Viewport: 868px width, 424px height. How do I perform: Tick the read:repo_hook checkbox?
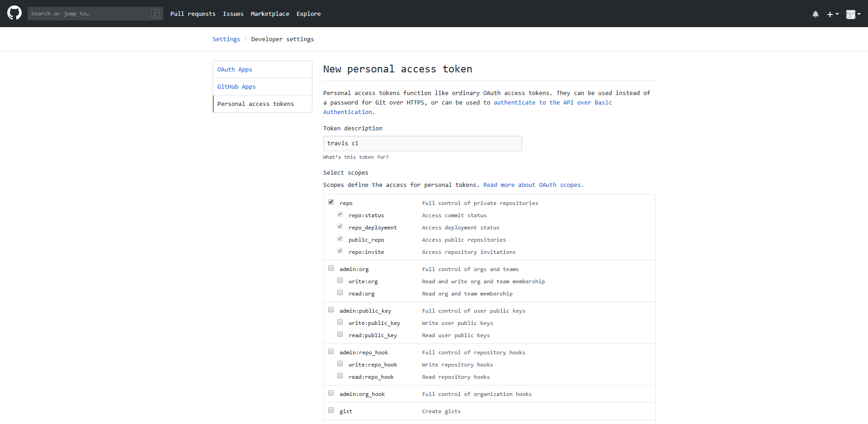tap(340, 376)
